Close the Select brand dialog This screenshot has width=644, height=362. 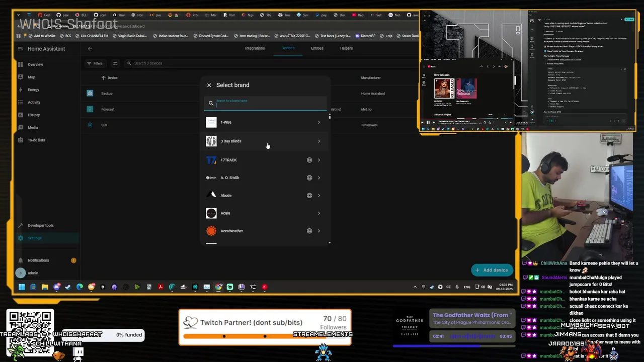click(x=209, y=85)
